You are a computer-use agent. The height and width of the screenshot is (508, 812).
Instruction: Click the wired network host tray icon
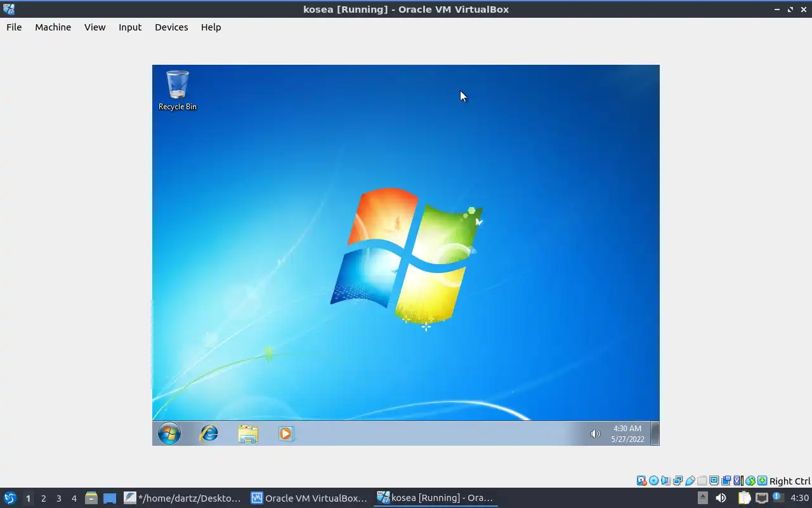click(762, 498)
